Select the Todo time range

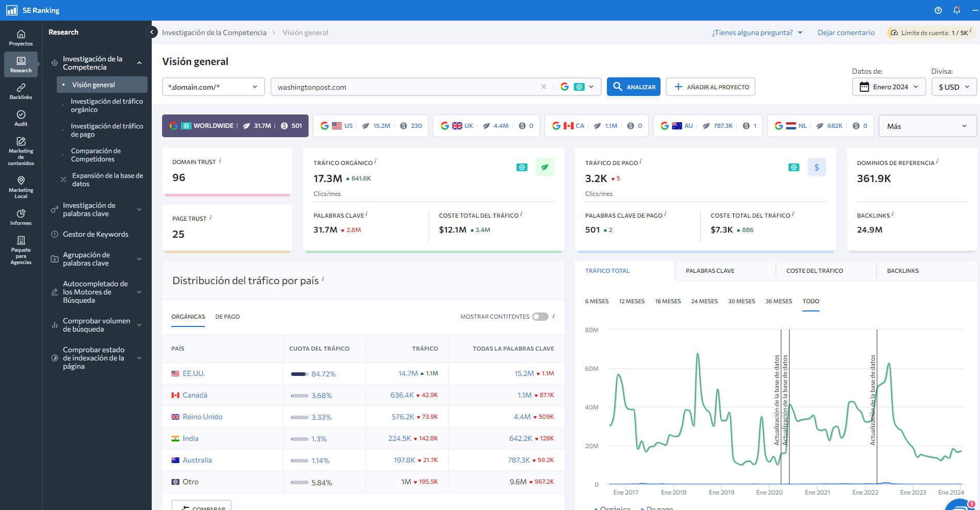[x=811, y=301]
